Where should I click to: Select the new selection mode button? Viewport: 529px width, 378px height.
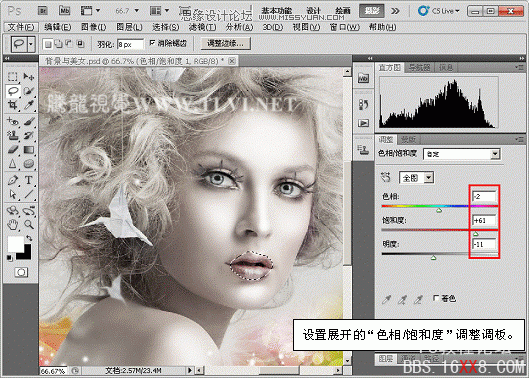tap(48, 44)
